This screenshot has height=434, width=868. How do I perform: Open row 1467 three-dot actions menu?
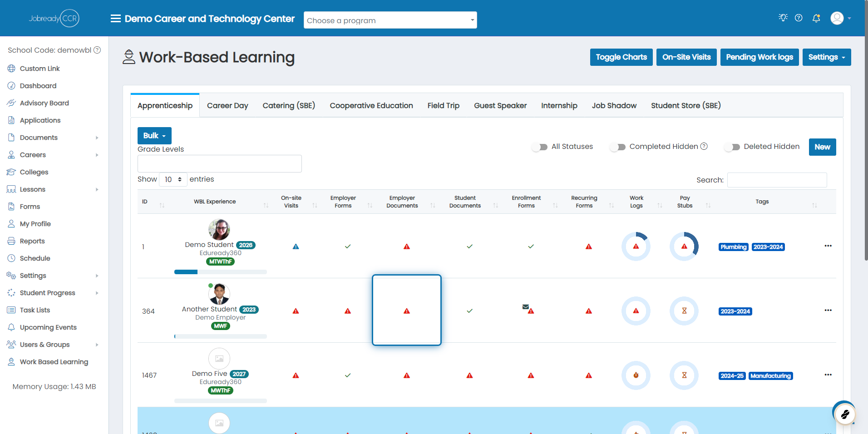[x=828, y=375]
